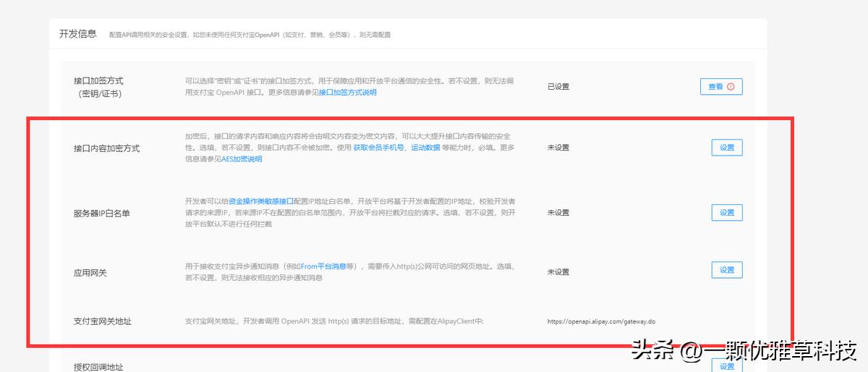This screenshot has height=372, width=868.
Task: Click the 开发信息 section heading
Action: pyautogui.click(x=78, y=33)
